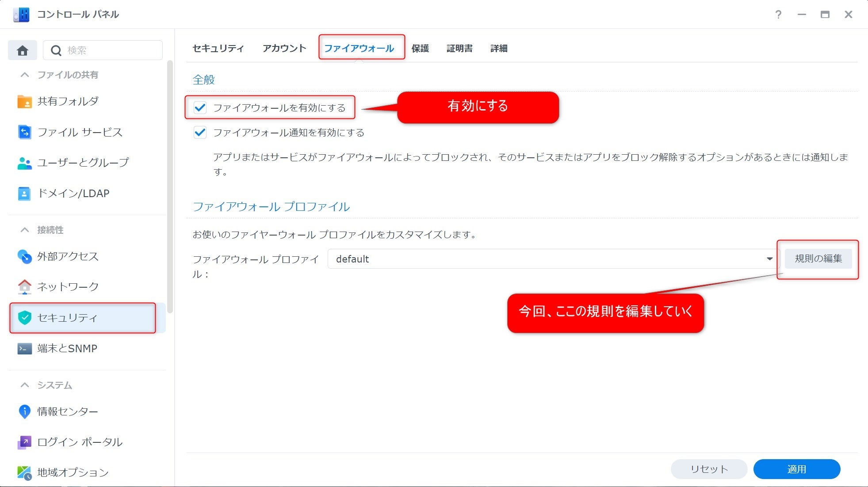868x487 pixels.
Task: Click the ネットワーク icon
Action: 24,287
